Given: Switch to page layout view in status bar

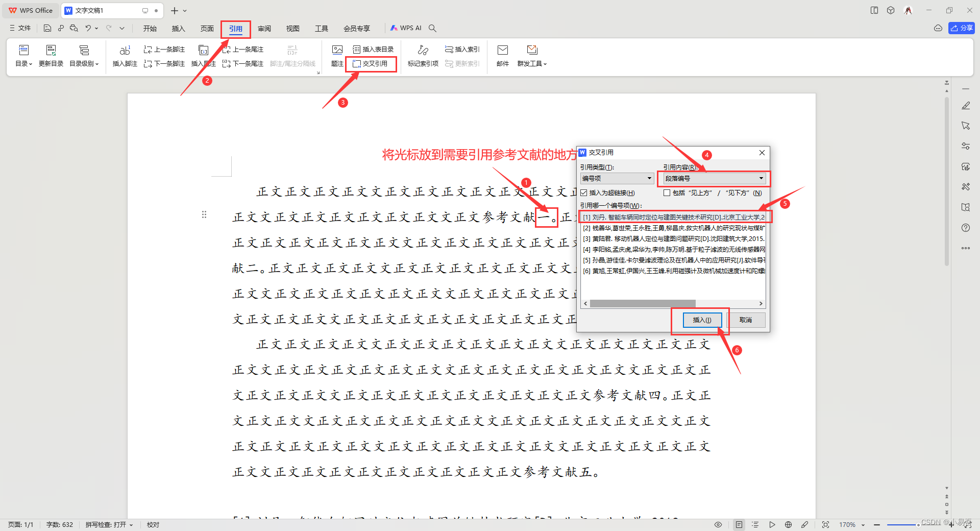Looking at the screenshot, I should click(x=739, y=524).
